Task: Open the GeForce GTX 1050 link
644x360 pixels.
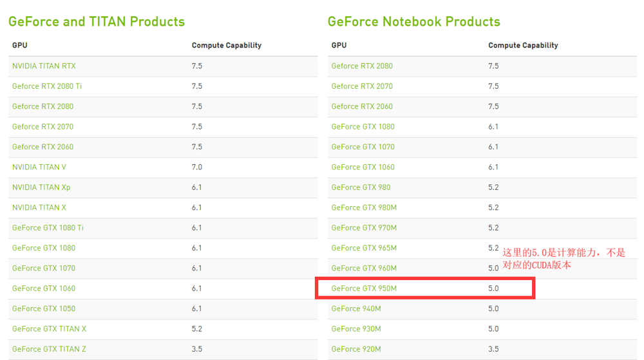Action: [44, 308]
